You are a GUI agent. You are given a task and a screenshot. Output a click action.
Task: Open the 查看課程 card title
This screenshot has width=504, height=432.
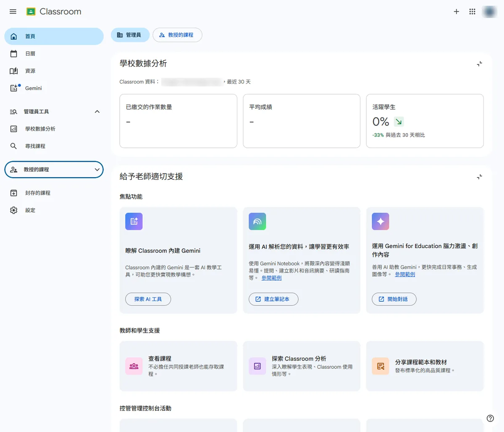pos(160,359)
